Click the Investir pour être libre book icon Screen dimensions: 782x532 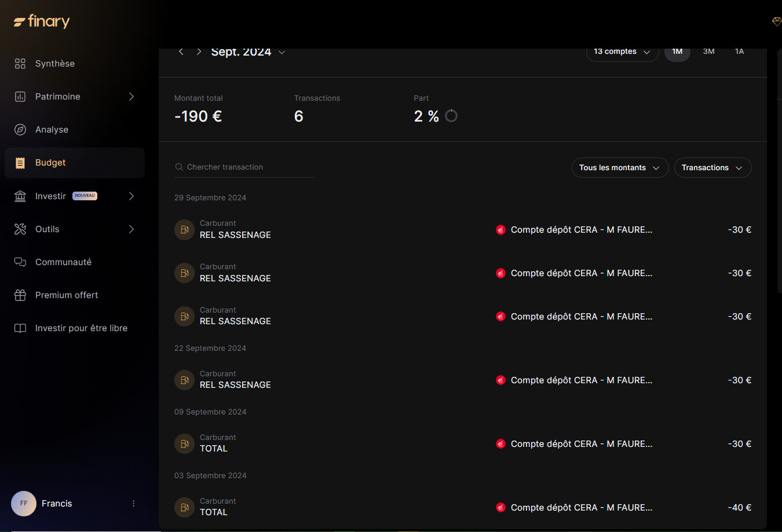[x=20, y=328]
